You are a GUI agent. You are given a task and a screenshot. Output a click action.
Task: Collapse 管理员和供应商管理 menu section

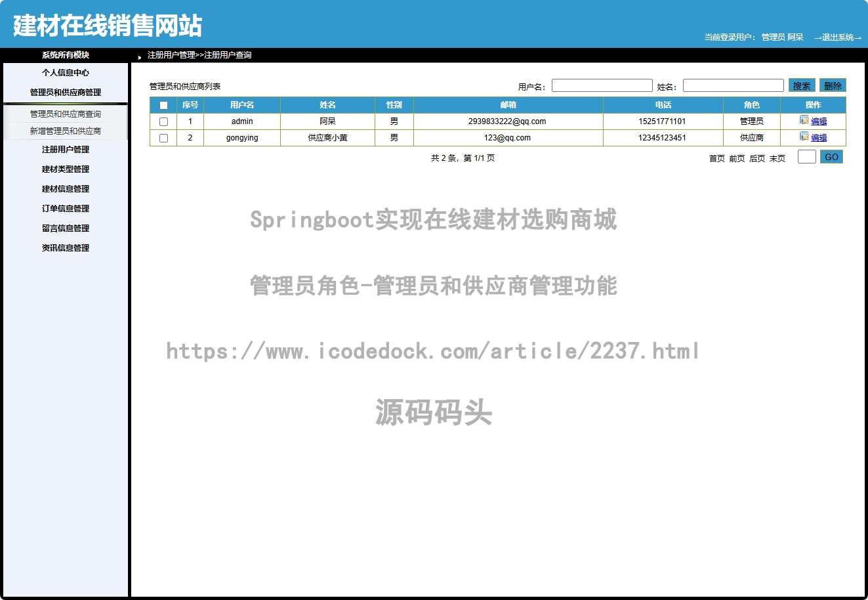point(66,93)
